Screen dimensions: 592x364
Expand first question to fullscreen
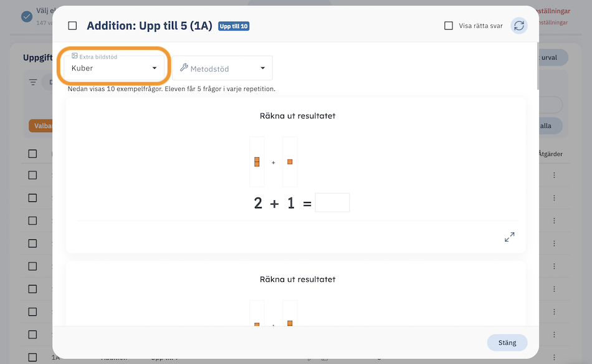click(x=509, y=237)
